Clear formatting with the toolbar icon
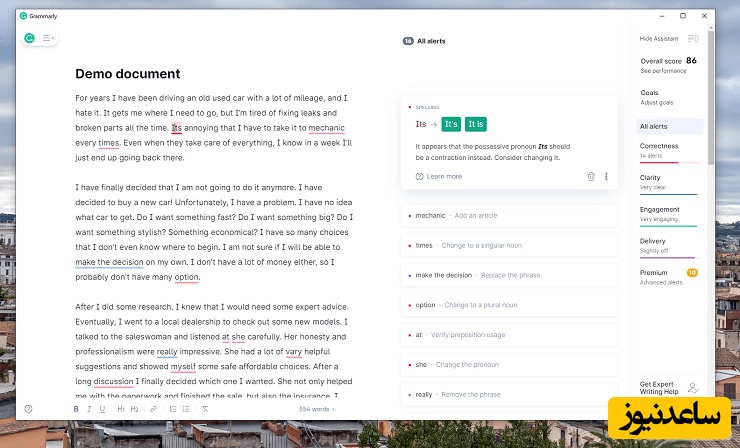The height and width of the screenshot is (448, 740). (x=205, y=409)
